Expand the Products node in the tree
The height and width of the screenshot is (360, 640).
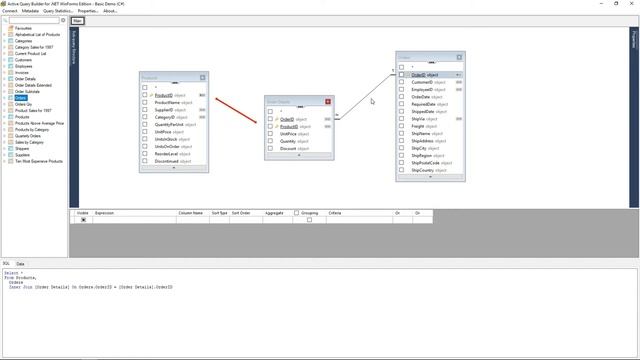pyautogui.click(x=4, y=117)
